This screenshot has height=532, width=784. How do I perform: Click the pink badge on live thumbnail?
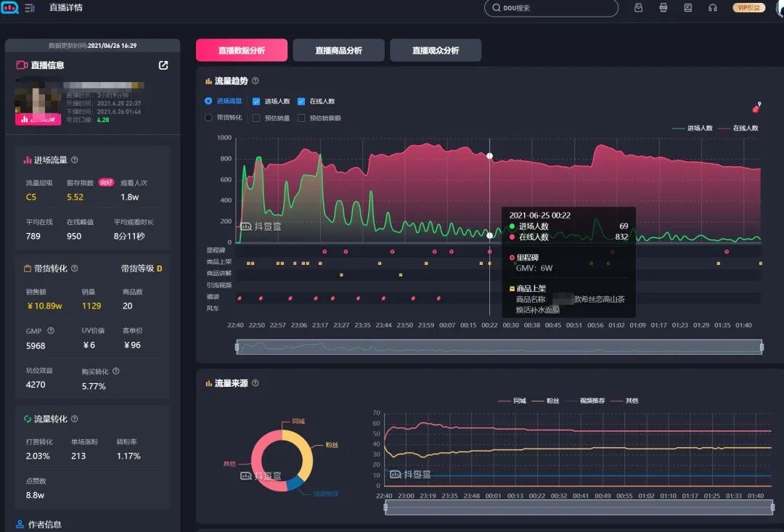click(38, 120)
